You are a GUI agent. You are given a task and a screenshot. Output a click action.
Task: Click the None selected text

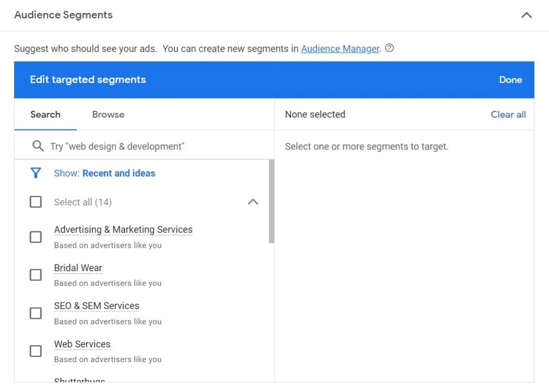(315, 115)
